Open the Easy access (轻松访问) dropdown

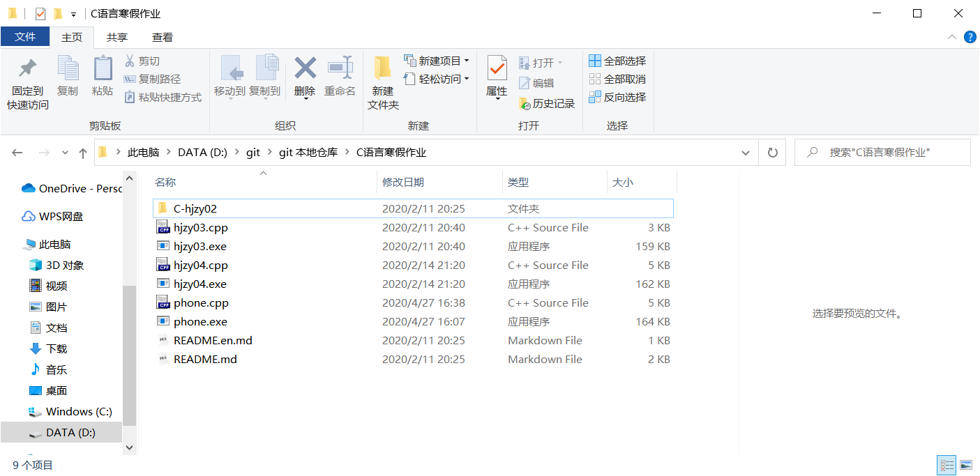coord(436,79)
